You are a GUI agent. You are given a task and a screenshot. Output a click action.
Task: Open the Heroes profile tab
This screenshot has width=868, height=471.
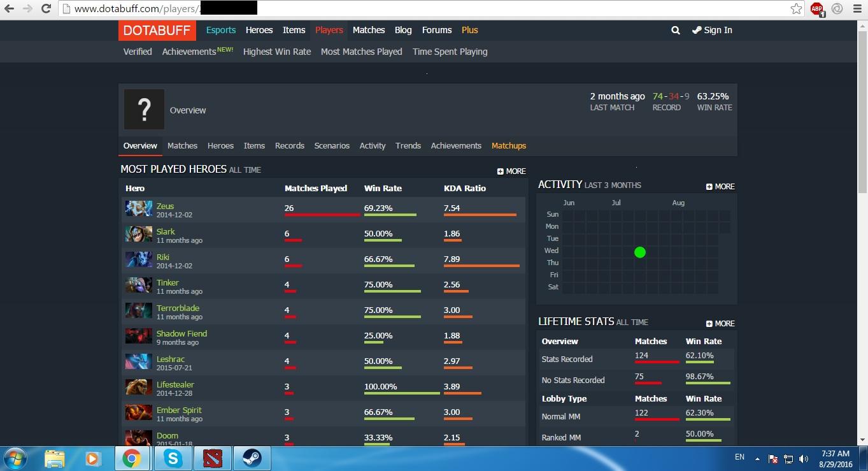click(220, 145)
